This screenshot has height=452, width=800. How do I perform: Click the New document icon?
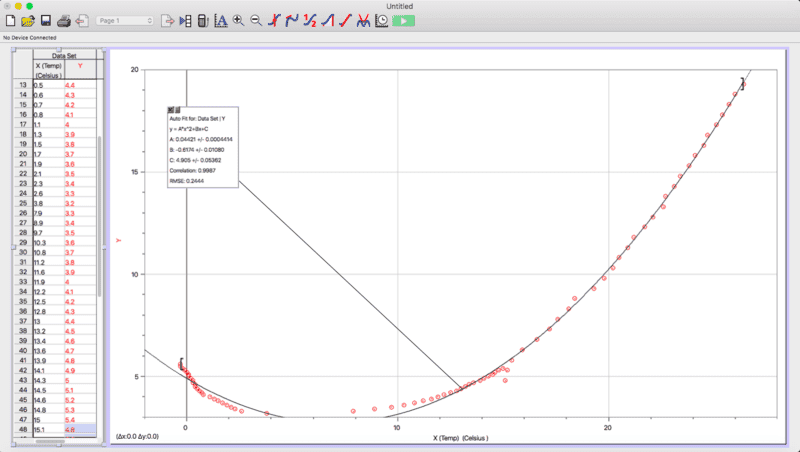(10, 20)
